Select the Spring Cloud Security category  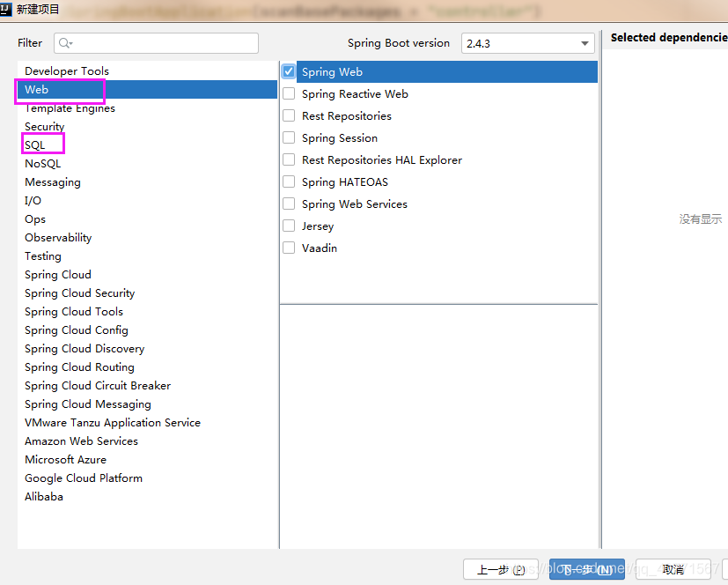coord(79,292)
